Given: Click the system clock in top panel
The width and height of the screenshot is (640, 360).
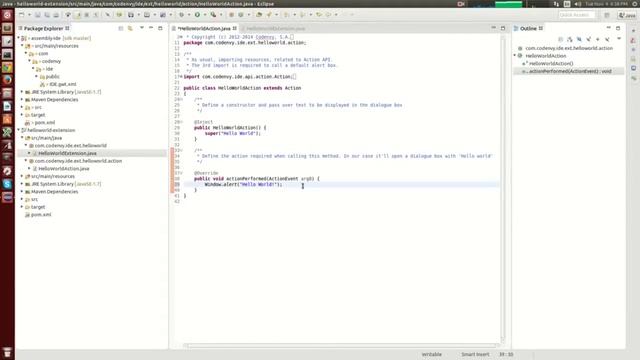Looking at the screenshot, I should click(606, 4).
